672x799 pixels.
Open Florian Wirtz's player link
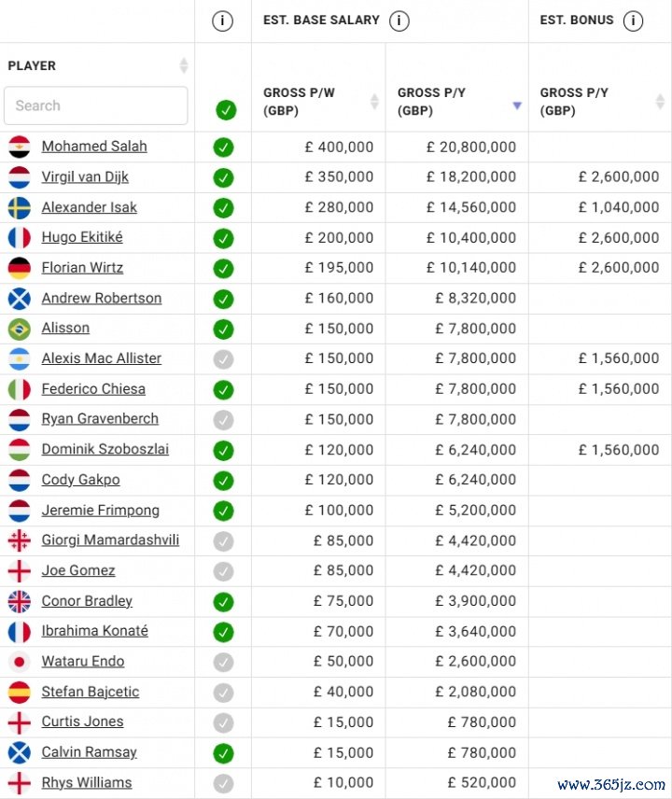(x=82, y=268)
